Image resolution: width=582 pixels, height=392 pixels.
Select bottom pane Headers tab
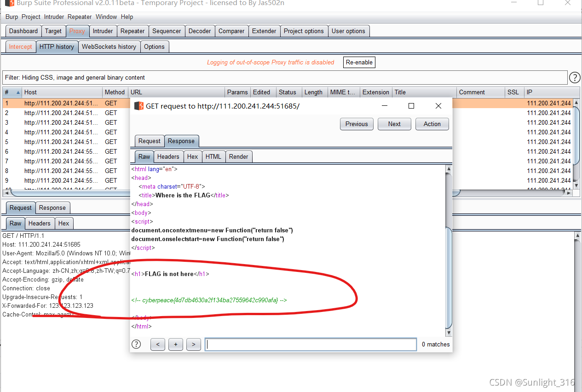(40, 223)
